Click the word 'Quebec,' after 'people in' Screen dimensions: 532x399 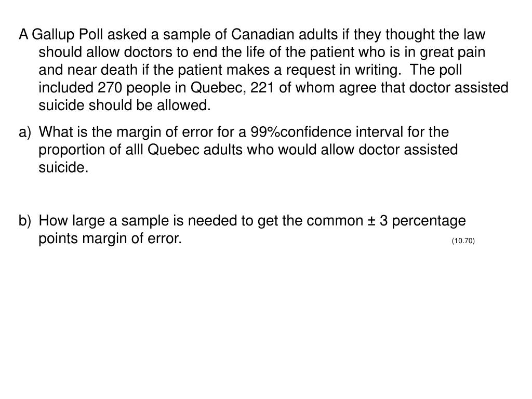218,88
